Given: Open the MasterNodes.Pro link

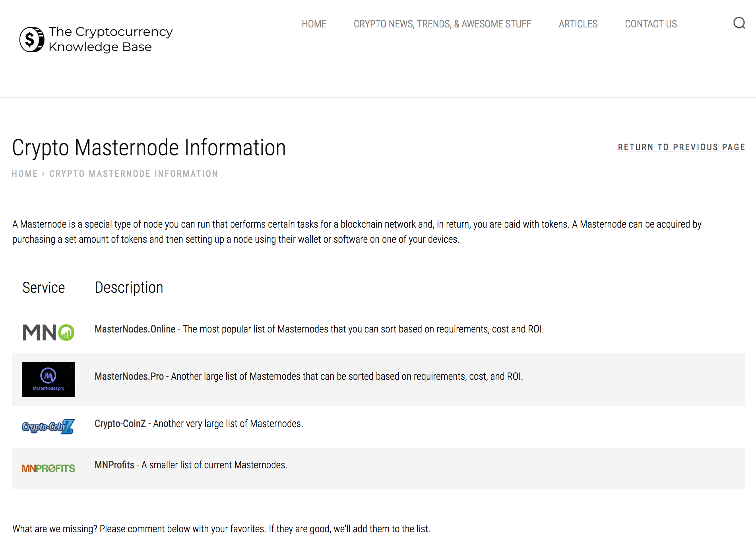Looking at the screenshot, I should click(x=129, y=376).
